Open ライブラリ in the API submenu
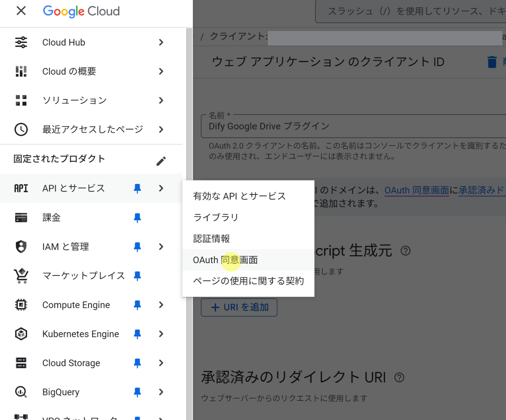 [248, 217]
